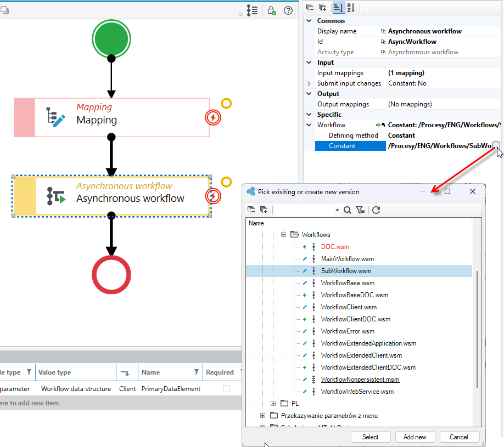Collapse the Workflow property row
The width and height of the screenshot is (504, 447).
click(x=309, y=125)
